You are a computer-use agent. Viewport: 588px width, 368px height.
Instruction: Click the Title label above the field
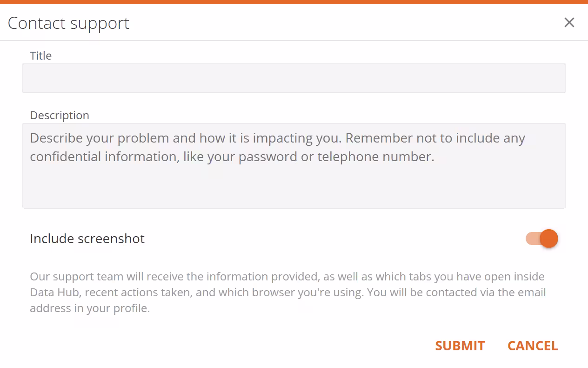pos(41,55)
